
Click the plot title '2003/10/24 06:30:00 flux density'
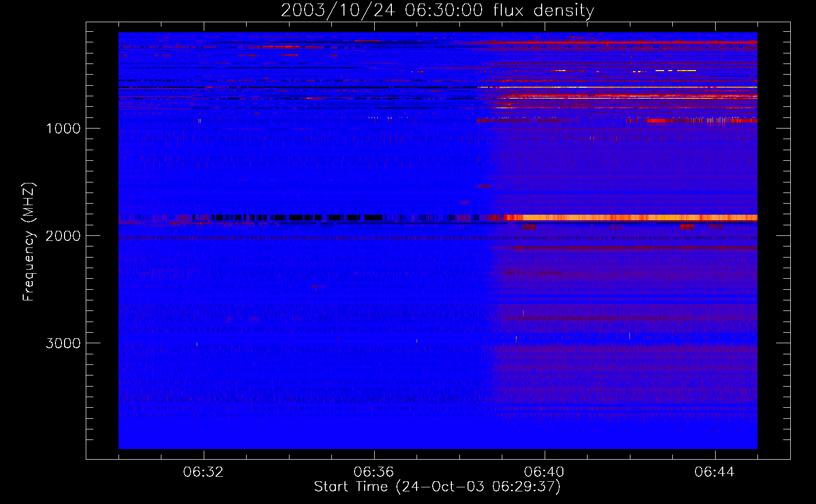coord(437,11)
